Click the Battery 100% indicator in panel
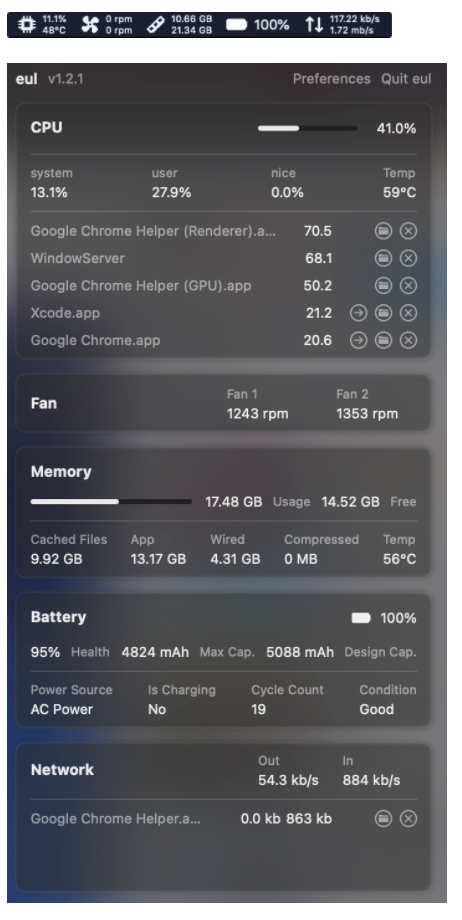The height and width of the screenshot is (920, 462). pos(384,618)
